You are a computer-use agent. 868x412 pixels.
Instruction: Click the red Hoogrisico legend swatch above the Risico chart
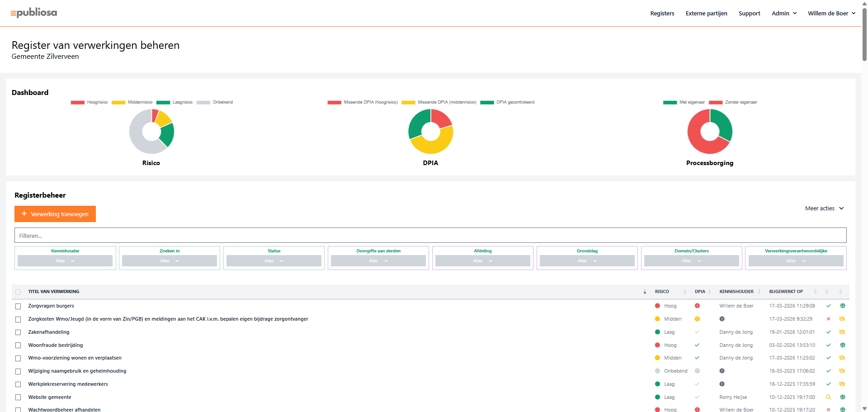(x=77, y=102)
